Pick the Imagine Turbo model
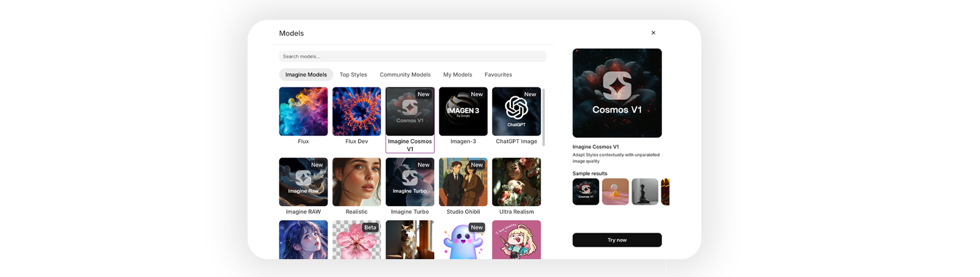This screenshot has height=277, width=980. (410, 182)
